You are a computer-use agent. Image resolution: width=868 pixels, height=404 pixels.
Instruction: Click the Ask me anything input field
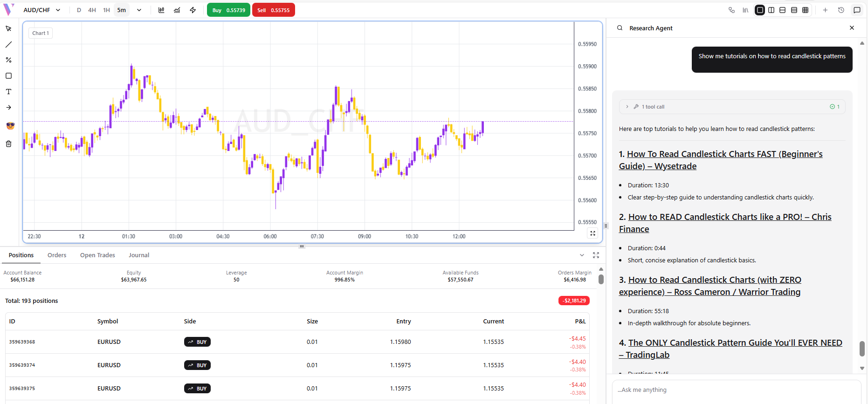point(736,390)
